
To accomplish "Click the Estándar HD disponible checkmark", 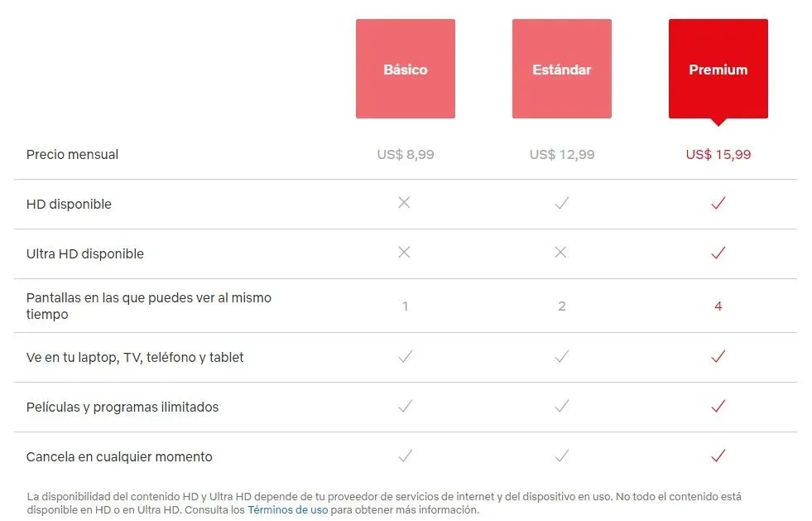I will tap(562, 203).
